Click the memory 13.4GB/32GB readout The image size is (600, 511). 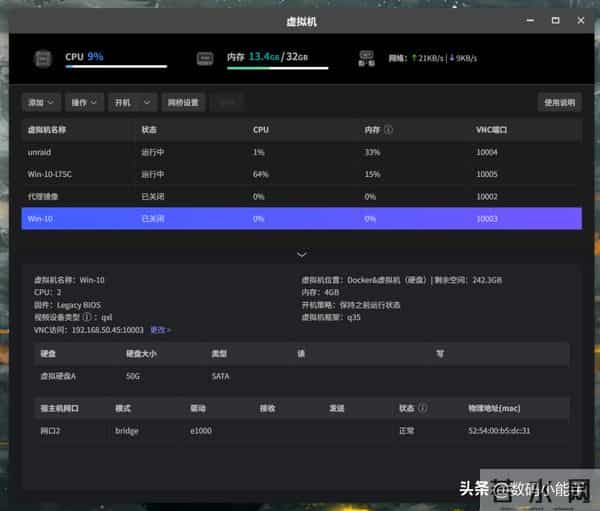(x=267, y=57)
